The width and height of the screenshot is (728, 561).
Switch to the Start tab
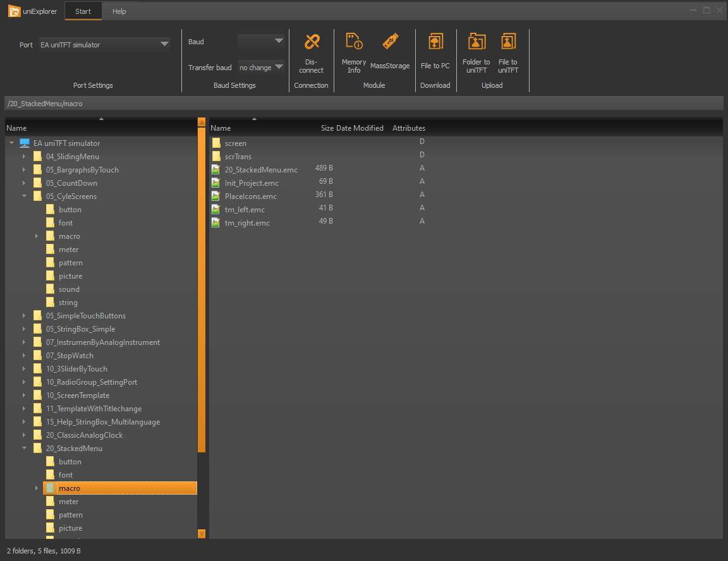pos(83,11)
